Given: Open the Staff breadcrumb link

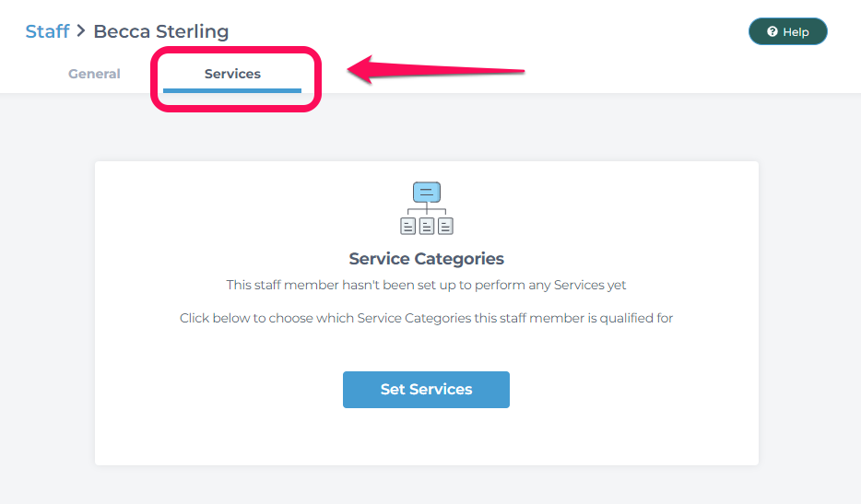Looking at the screenshot, I should (47, 31).
